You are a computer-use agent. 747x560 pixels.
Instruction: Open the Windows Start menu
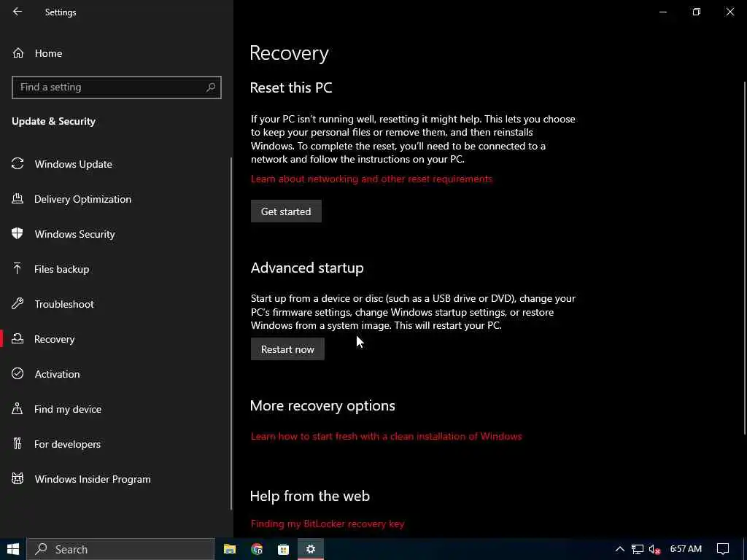[13, 549]
